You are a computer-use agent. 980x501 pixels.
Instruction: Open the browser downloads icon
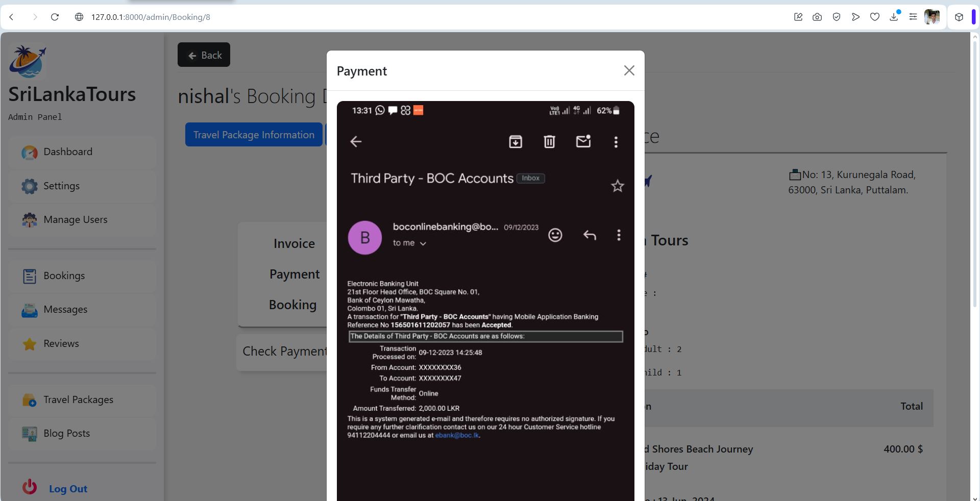click(894, 17)
